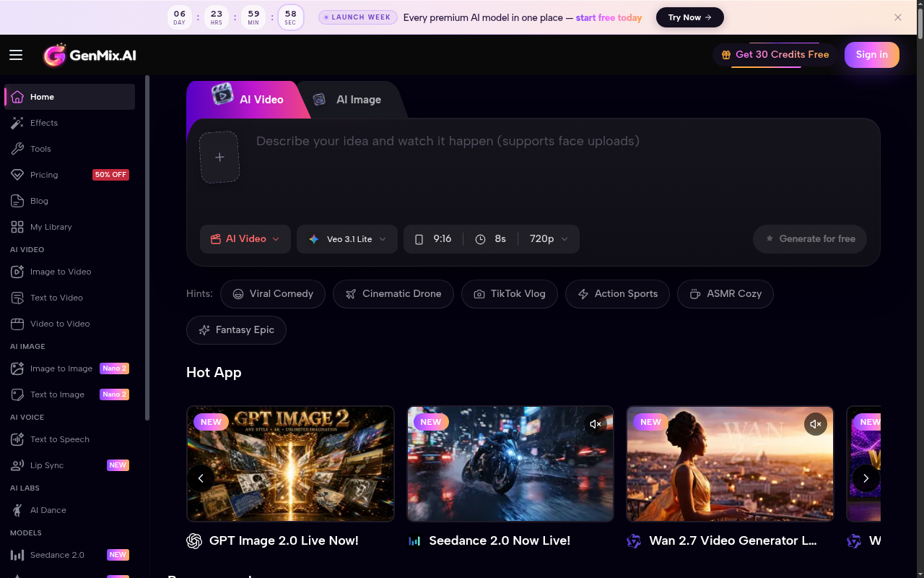Click Try Now in launch banner
924x578 pixels.
pyautogui.click(x=690, y=17)
